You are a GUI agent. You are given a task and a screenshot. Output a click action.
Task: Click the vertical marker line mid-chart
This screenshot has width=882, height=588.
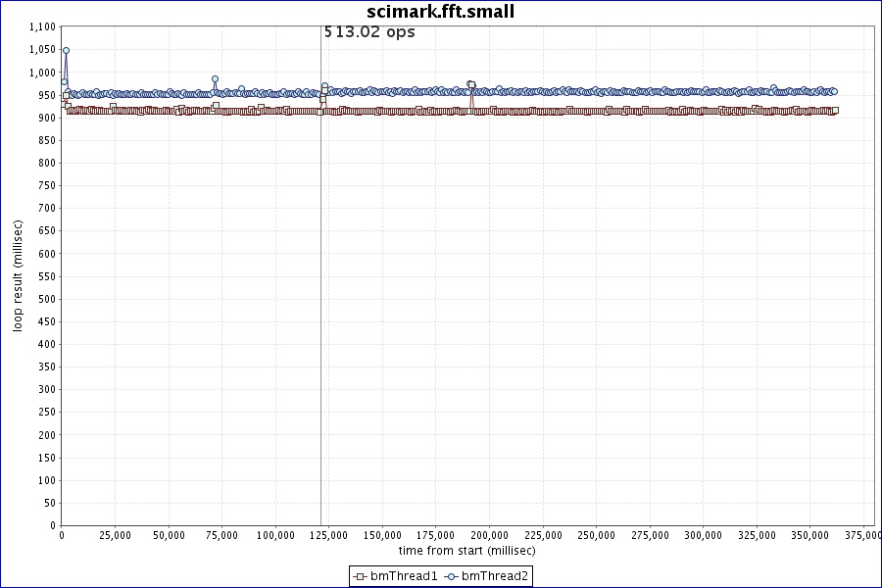[x=320, y=294]
